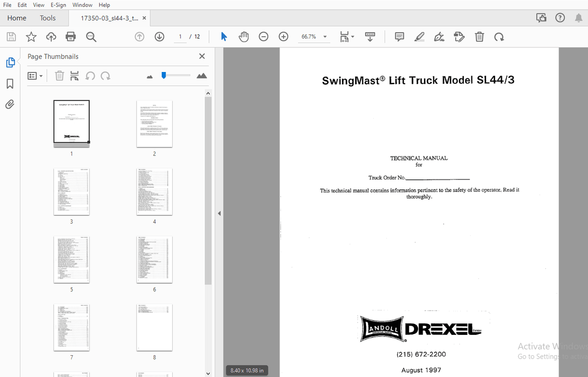This screenshot has height=377, width=588.
Task: Open the Attachments panel
Action: [10, 104]
